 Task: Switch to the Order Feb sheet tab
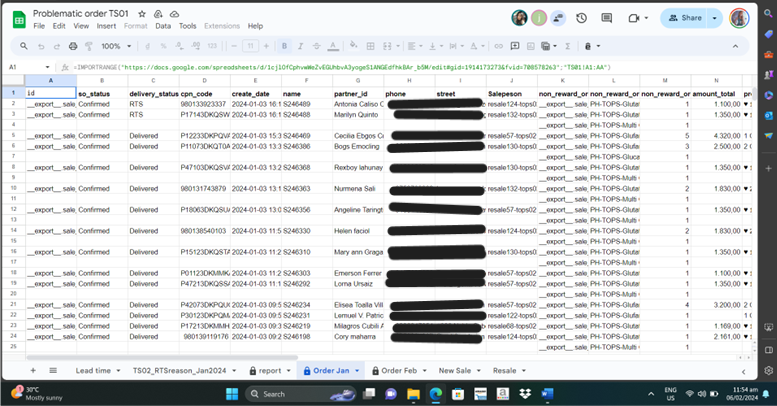coord(399,371)
